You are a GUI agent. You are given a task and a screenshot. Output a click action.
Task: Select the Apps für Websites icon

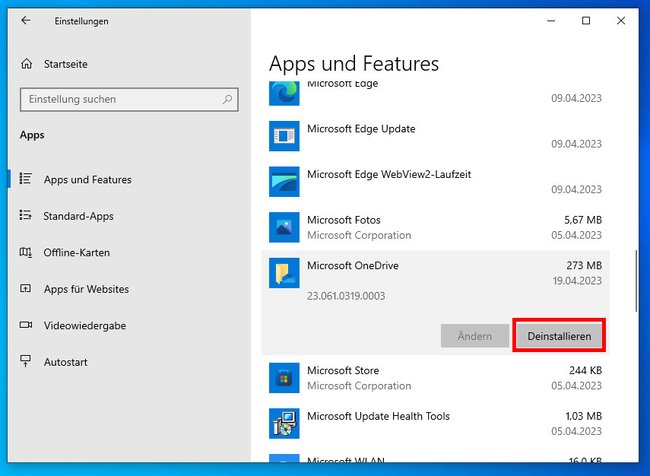[26, 289]
